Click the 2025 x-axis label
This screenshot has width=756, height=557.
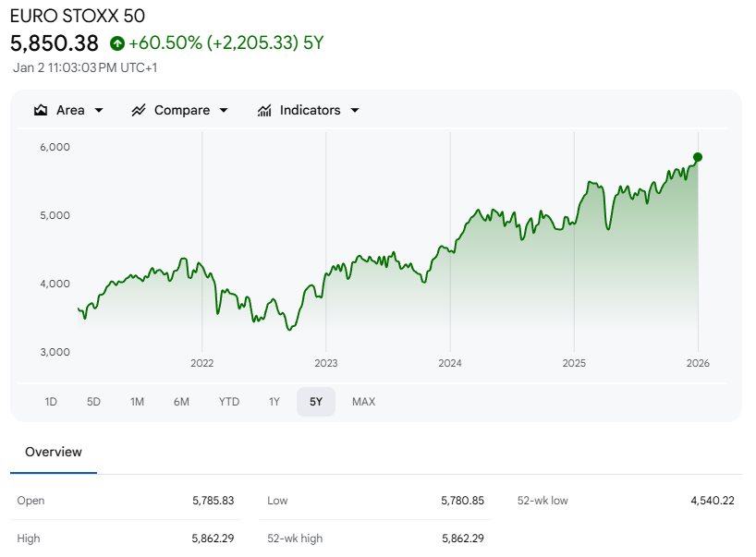pos(574,363)
